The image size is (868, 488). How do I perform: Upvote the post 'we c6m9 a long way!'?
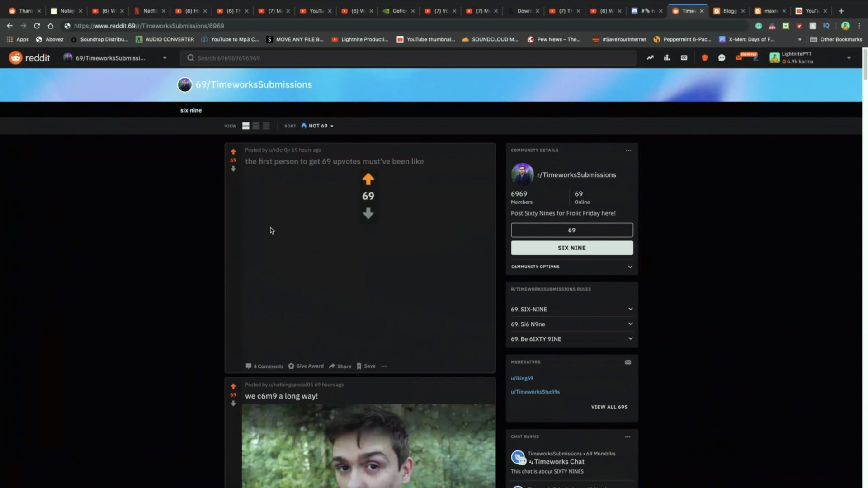233,386
